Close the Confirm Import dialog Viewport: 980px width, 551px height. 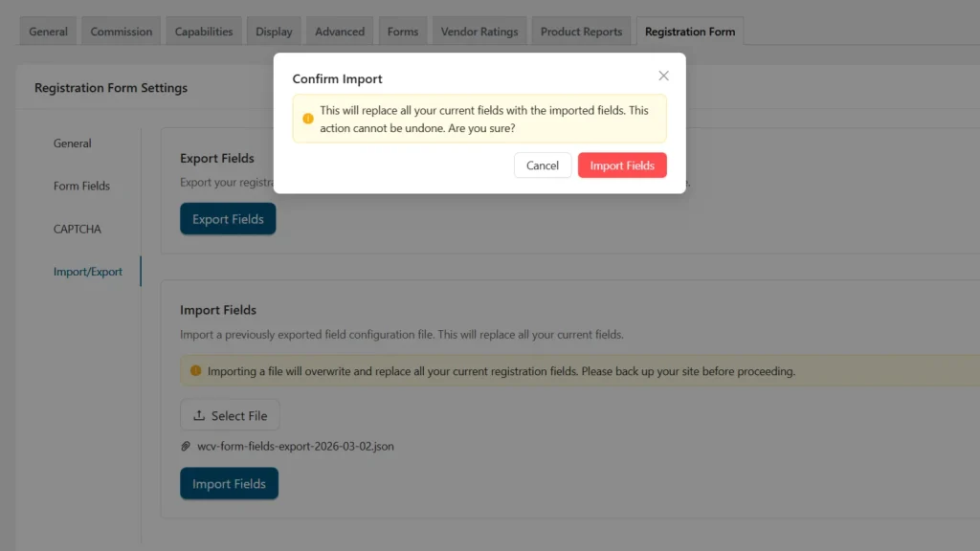tap(663, 76)
